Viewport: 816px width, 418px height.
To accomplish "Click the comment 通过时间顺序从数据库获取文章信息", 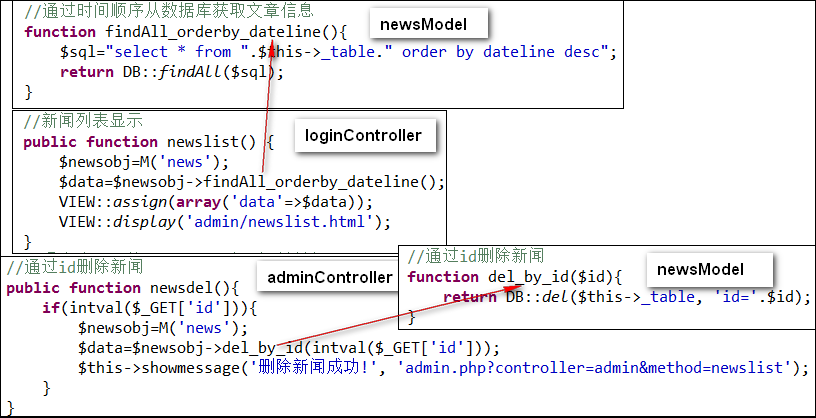I will tap(169, 9).
